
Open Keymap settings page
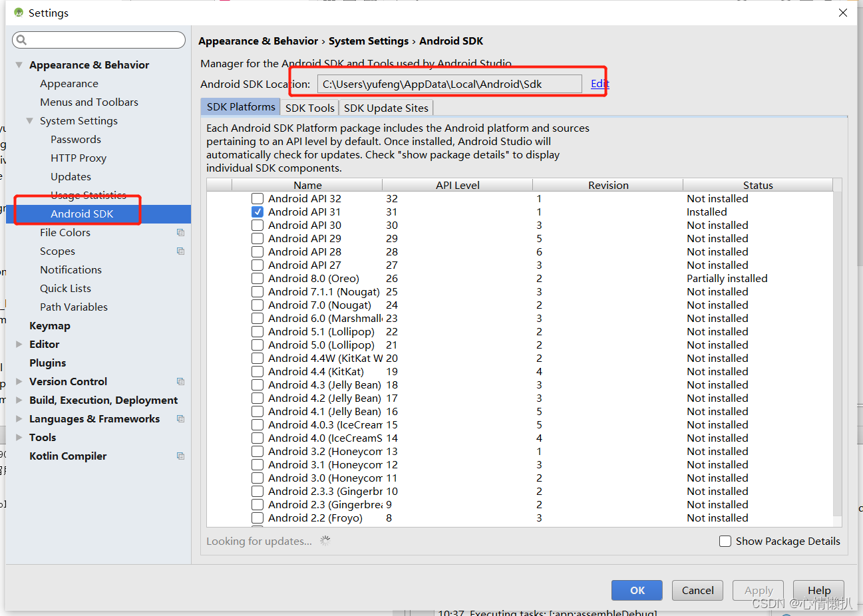click(x=50, y=325)
